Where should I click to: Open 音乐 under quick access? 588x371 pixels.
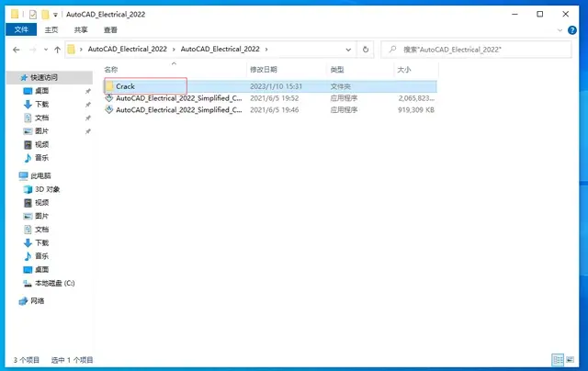click(41, 158)
